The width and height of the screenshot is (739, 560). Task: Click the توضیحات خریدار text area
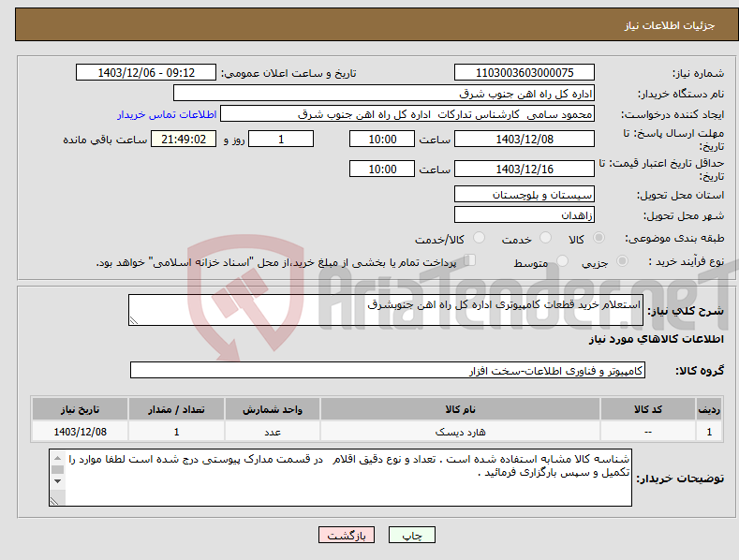click(x=340, y=478)
